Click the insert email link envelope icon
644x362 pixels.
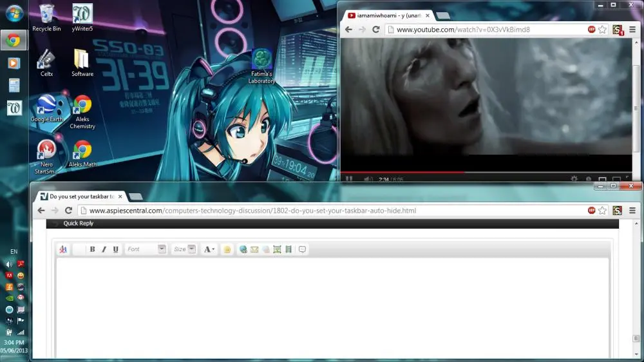pos(254,249)
